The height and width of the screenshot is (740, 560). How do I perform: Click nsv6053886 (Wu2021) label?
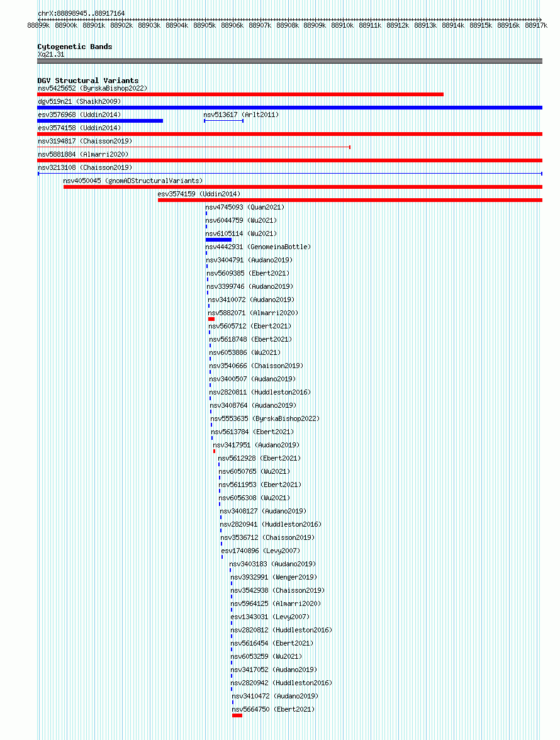tap(245, 352)
